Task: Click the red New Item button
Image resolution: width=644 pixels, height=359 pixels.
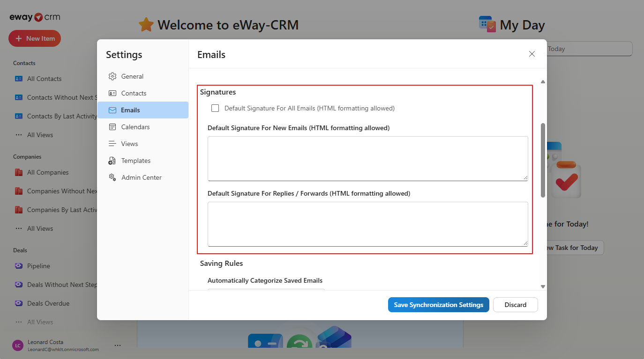Action: pyautogui.click(x=35, y=38)
